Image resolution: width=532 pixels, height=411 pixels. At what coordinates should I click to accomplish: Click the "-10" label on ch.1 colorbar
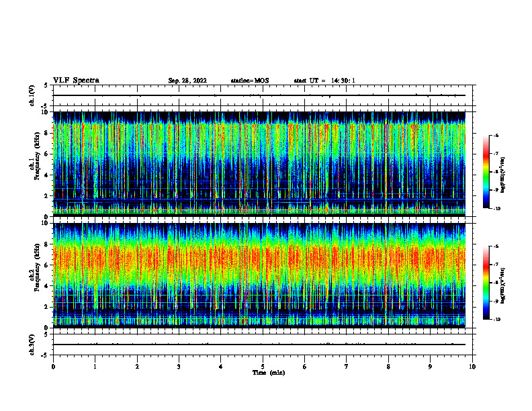(496, 209)
